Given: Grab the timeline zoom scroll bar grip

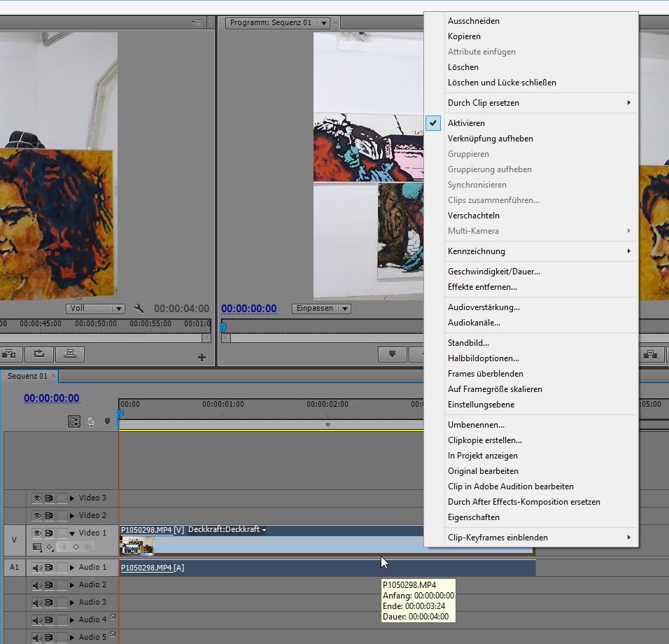Looking at the screenshot, I should [x=328, y=425].
